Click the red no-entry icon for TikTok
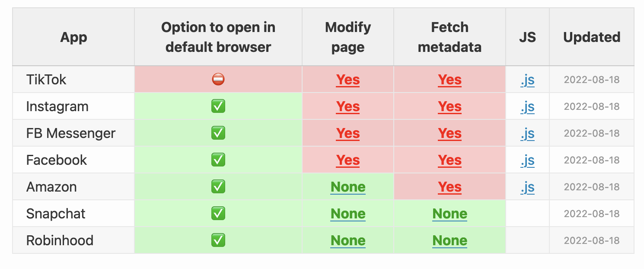 tap(218, 80)
